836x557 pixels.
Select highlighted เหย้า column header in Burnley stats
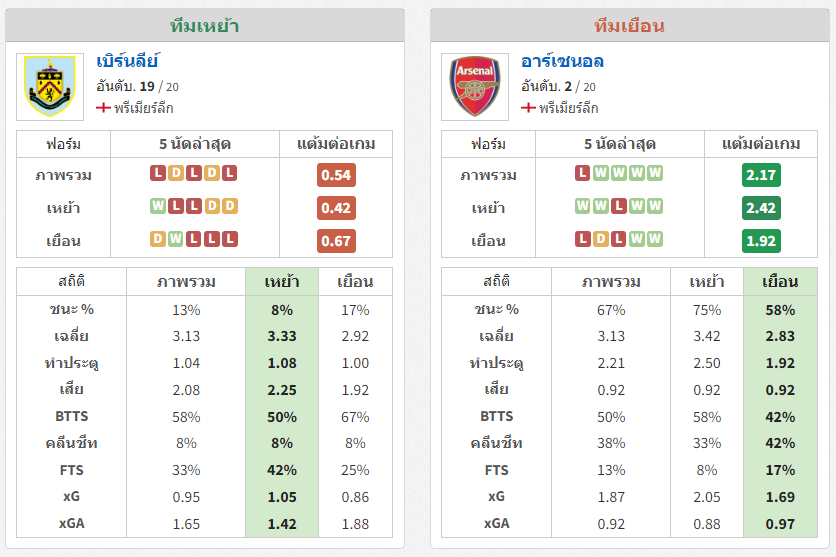282,281
